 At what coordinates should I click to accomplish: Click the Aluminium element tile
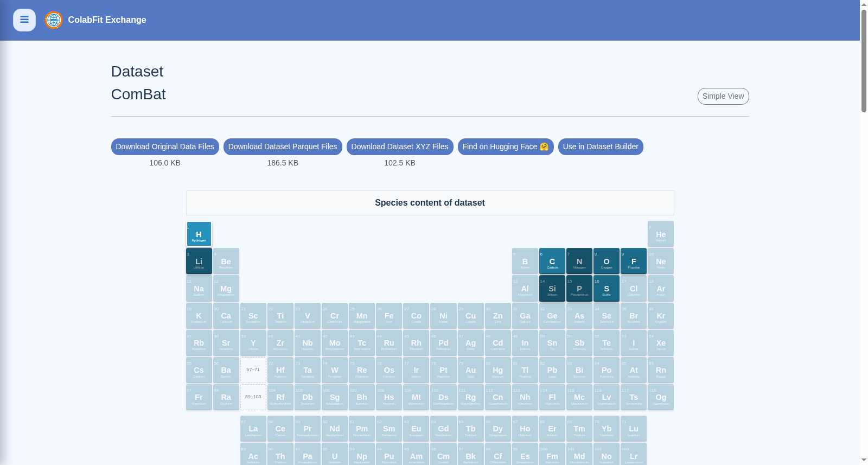click(x=525, y=289)
